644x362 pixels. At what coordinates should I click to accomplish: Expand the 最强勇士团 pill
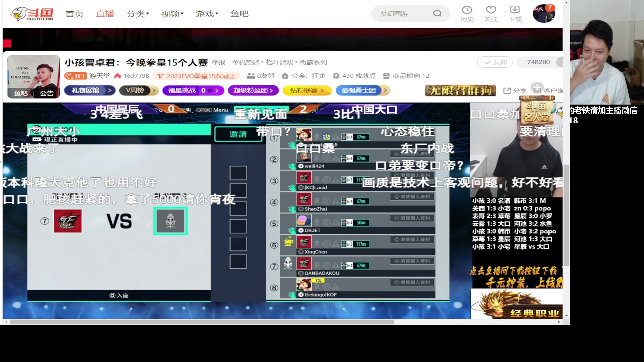click(363, 90)
